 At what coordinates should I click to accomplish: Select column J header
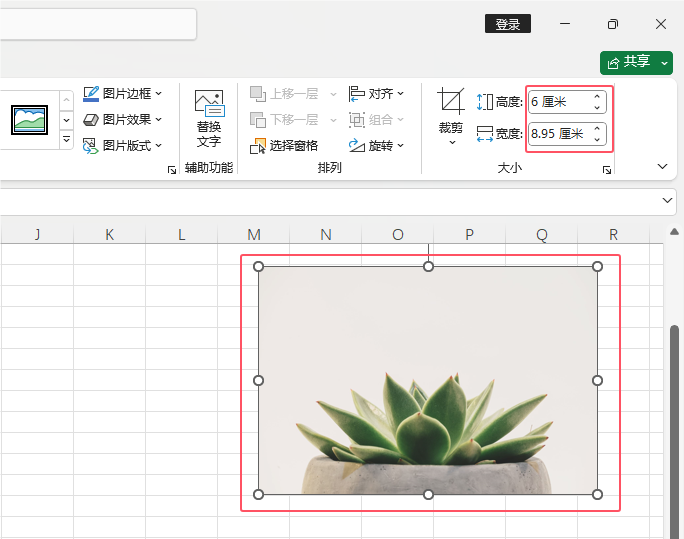tap(37, 235)
